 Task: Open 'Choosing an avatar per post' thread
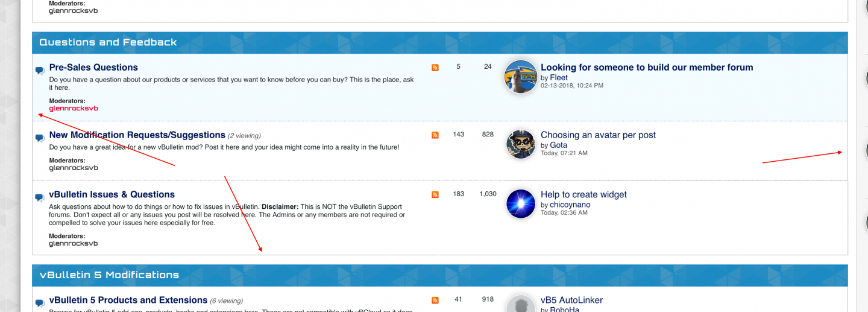598,135
